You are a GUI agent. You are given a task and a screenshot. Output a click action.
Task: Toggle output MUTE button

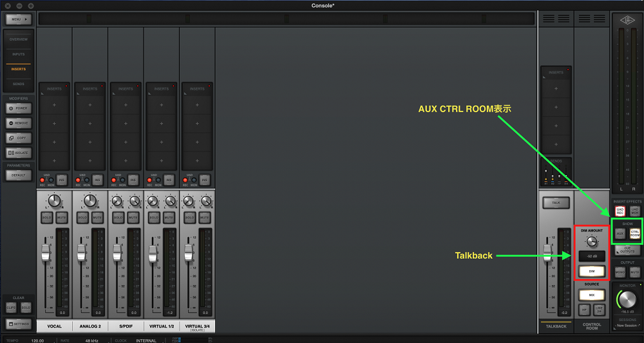(x=635, y=272)
